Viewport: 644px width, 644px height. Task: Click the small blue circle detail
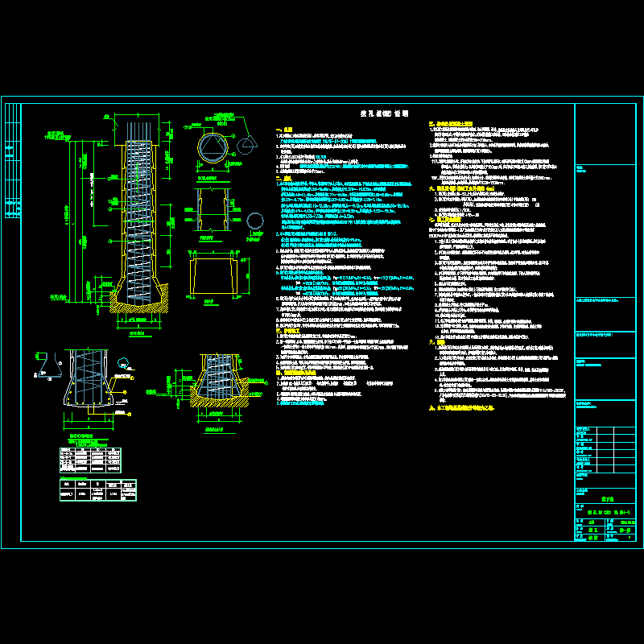256,221
